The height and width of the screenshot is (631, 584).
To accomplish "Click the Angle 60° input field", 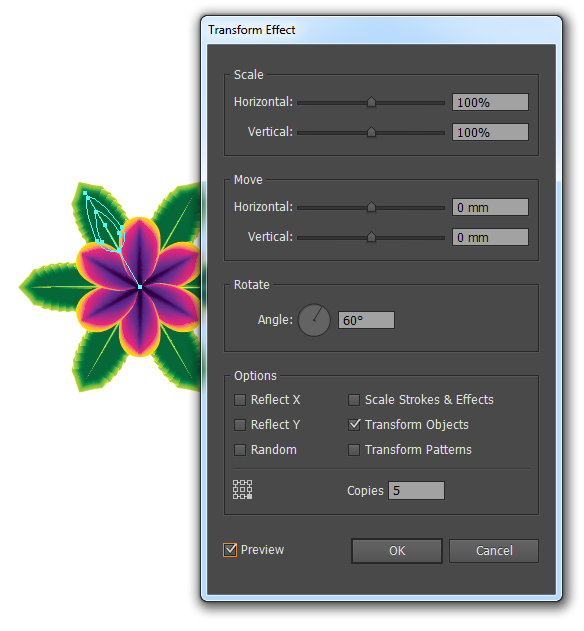I will point(366,320).
